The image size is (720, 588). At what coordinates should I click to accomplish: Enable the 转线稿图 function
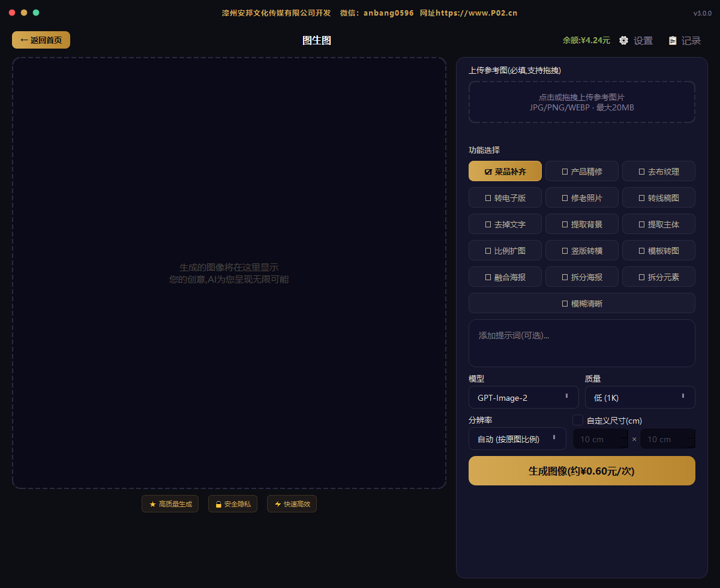point(659,197)
